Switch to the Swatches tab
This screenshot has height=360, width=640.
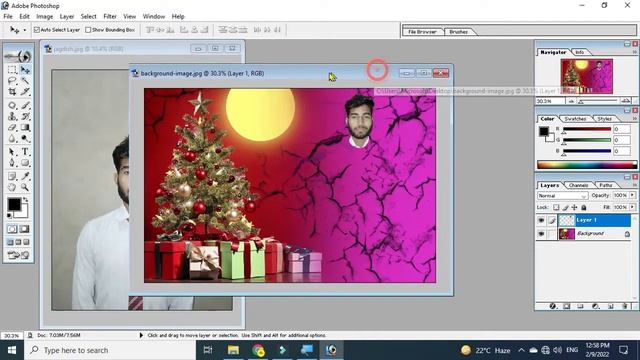[575, 119]
